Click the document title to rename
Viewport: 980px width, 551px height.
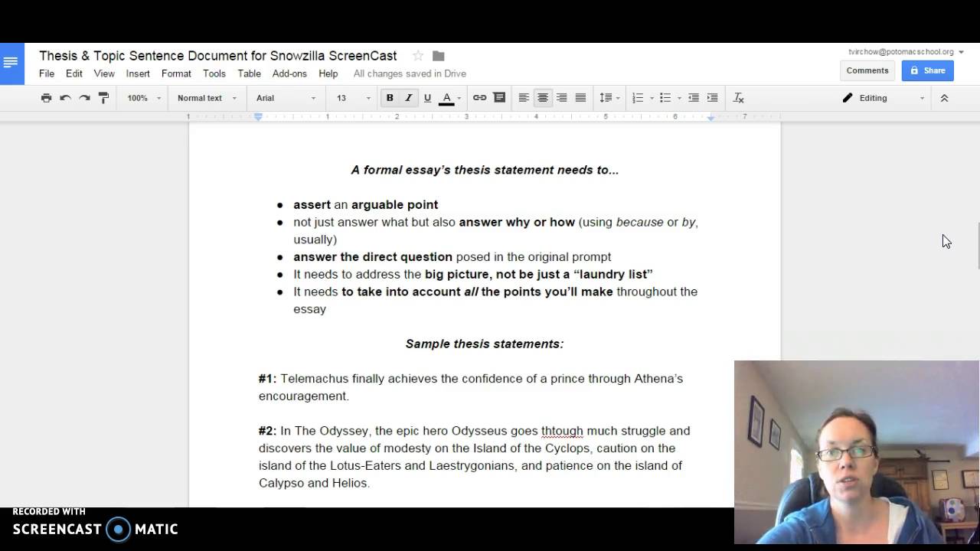(218, 56)
